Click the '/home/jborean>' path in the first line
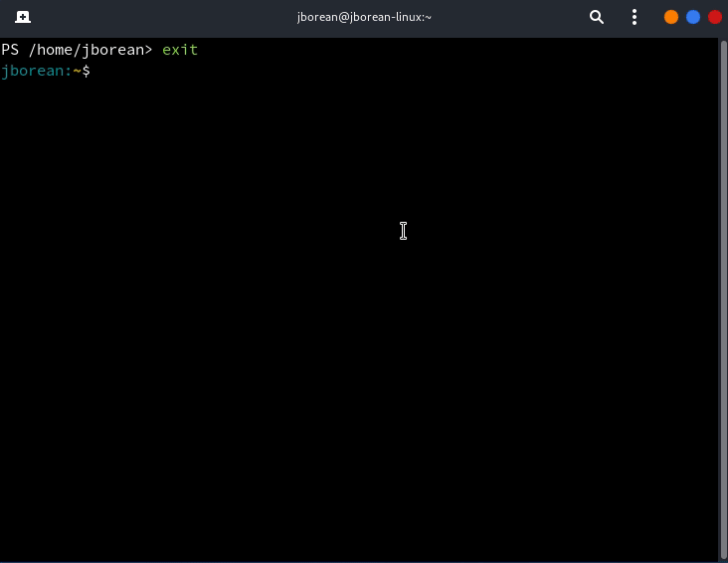Image resolution: width=728 pixels, height=563 pixels. tap(91, 50)
